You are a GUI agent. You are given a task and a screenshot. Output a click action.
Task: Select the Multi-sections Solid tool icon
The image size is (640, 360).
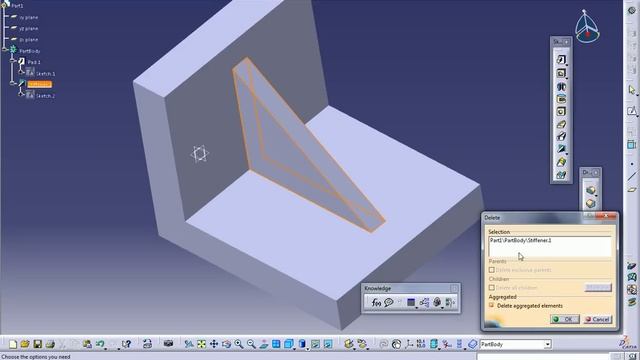[561, 162]
